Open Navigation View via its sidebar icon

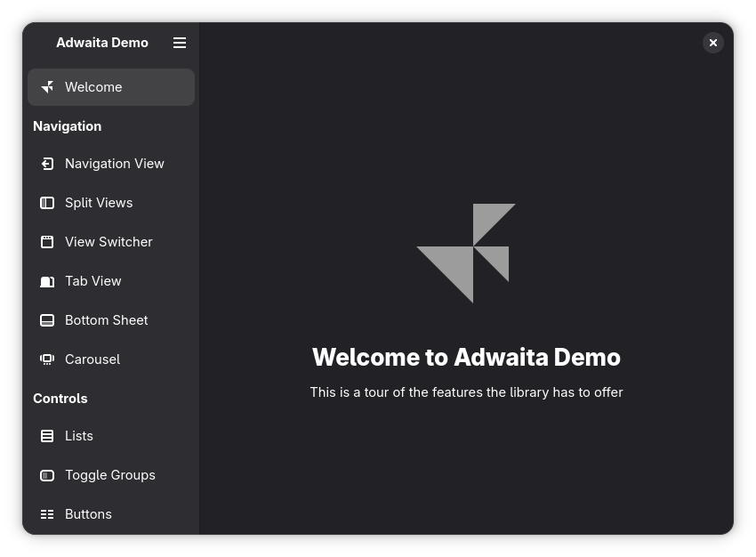(x=47, y=164)
